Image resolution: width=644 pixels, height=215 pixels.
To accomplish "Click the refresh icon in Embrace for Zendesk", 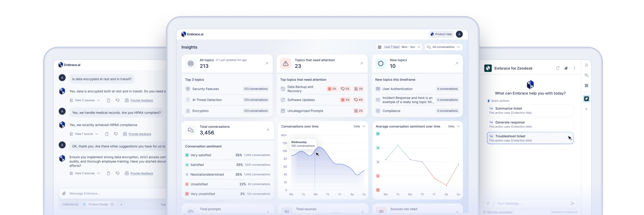I will coord(558,68).
